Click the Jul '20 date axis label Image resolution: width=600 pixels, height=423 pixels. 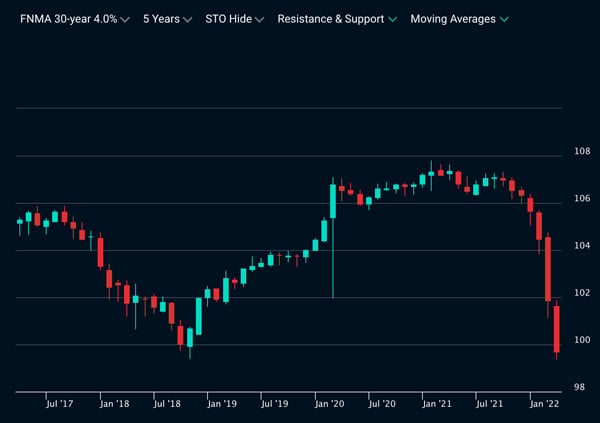tap(382, 403)
